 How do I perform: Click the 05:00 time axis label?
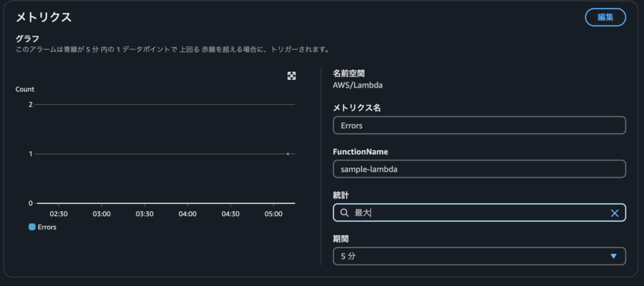coord(274,214)
